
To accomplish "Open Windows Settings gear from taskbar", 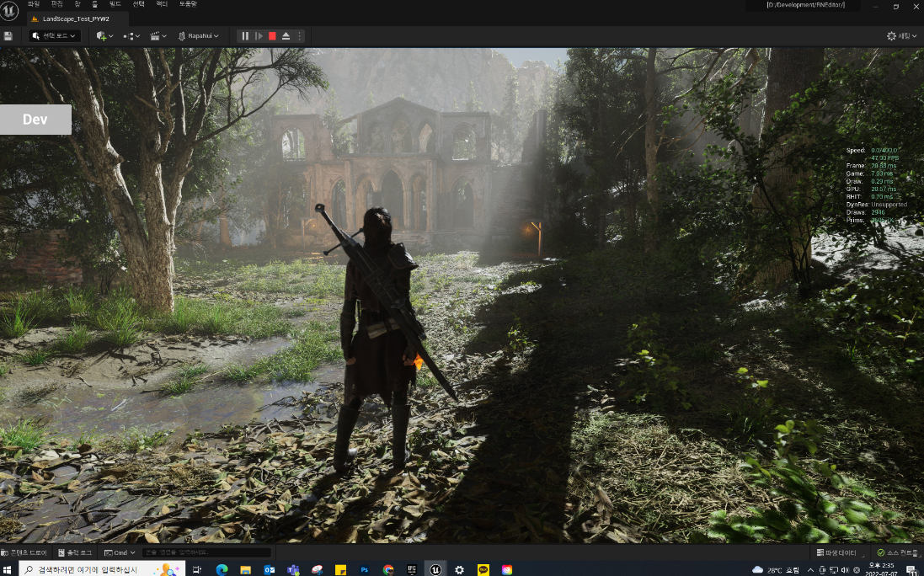I will (459, 569).
